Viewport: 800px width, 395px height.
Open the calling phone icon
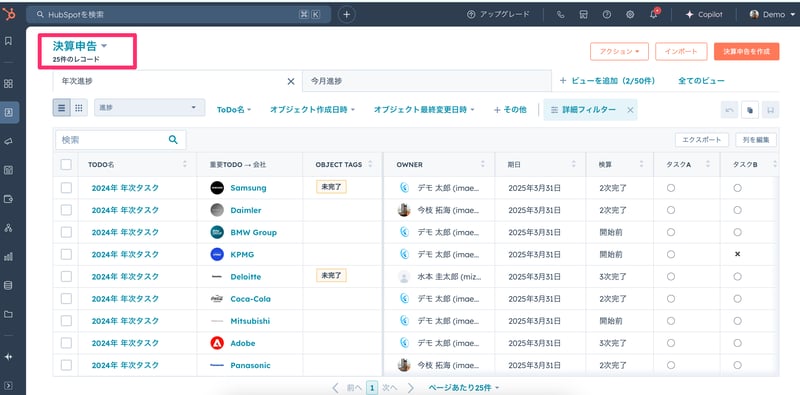pos(561,15)
